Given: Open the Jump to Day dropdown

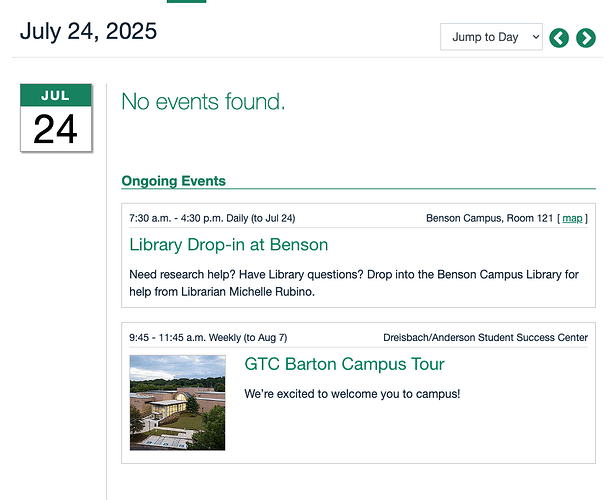Looking at the screenshot, I should coord(491,37).
